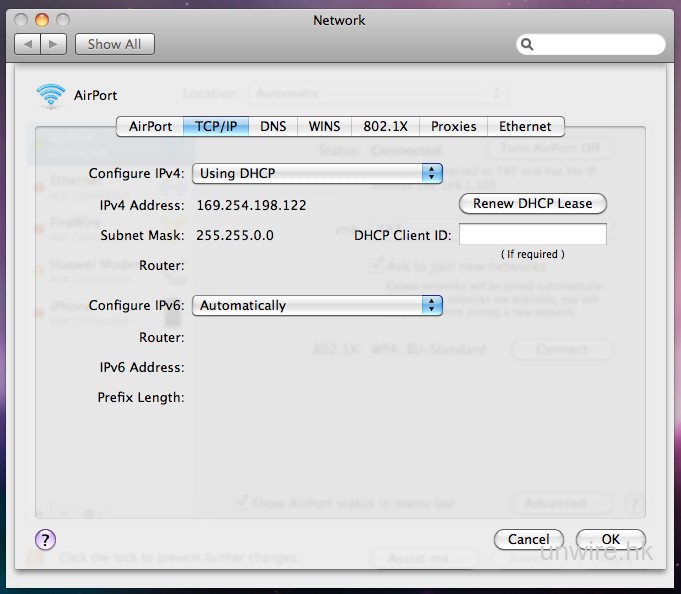Focus the DHCP Client ID text field
This screenshot has height=594, width=681.
pyautogui.click(x=532, y=235)
